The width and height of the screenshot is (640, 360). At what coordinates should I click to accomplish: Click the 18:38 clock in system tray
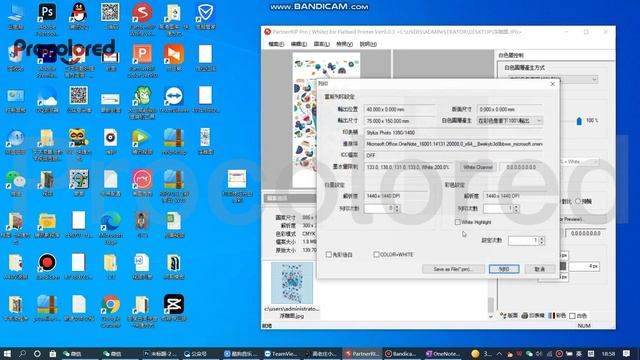pyautogui.click(x=609, y=353)
